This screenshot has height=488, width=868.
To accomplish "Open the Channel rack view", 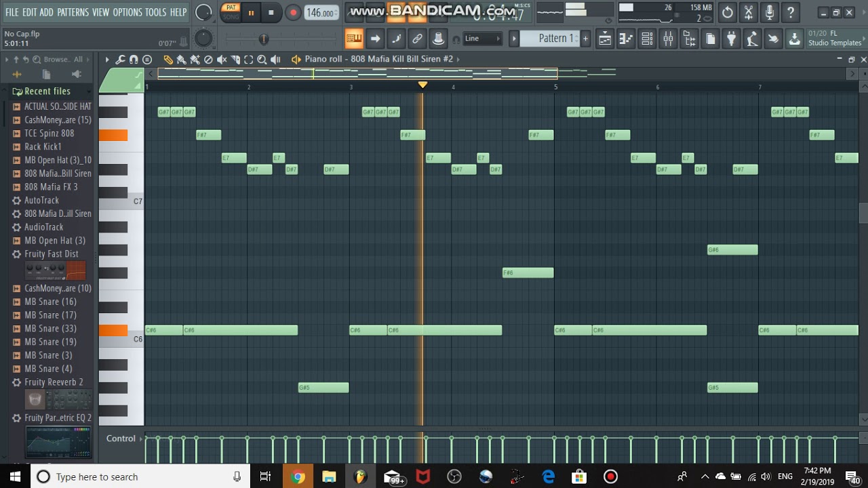I will (x=647, y=39).
